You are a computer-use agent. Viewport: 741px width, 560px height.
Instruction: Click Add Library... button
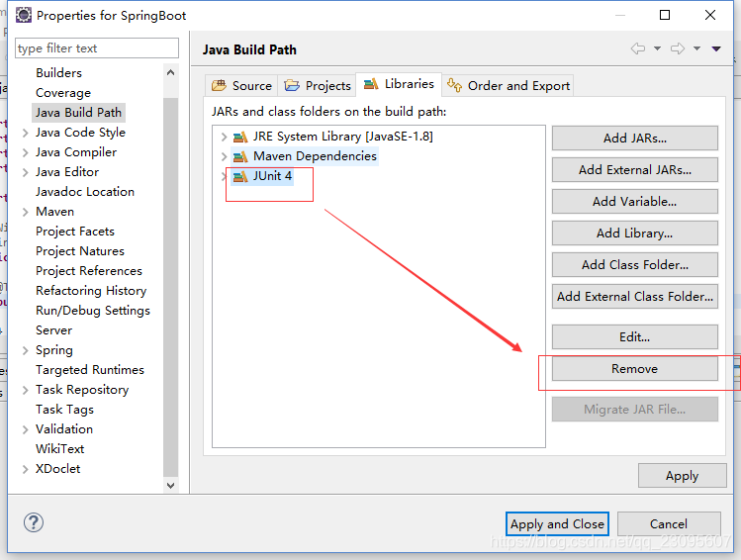click(x=635, y=233)
